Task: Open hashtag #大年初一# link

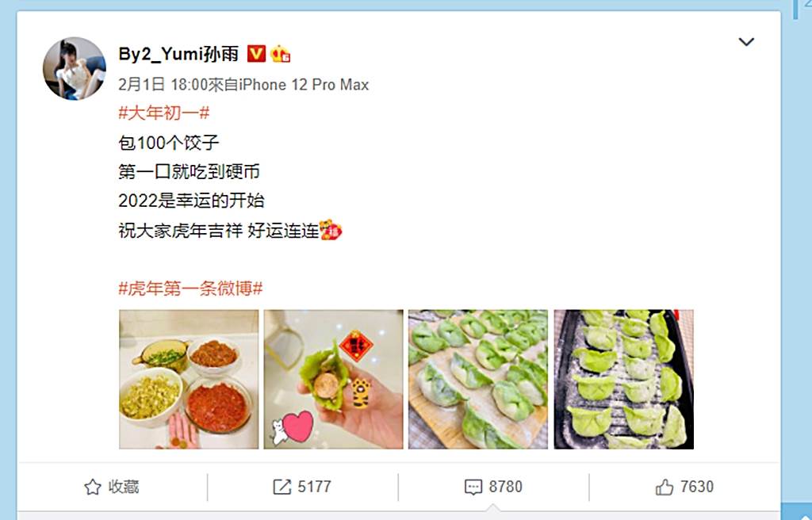Action: 164,113
